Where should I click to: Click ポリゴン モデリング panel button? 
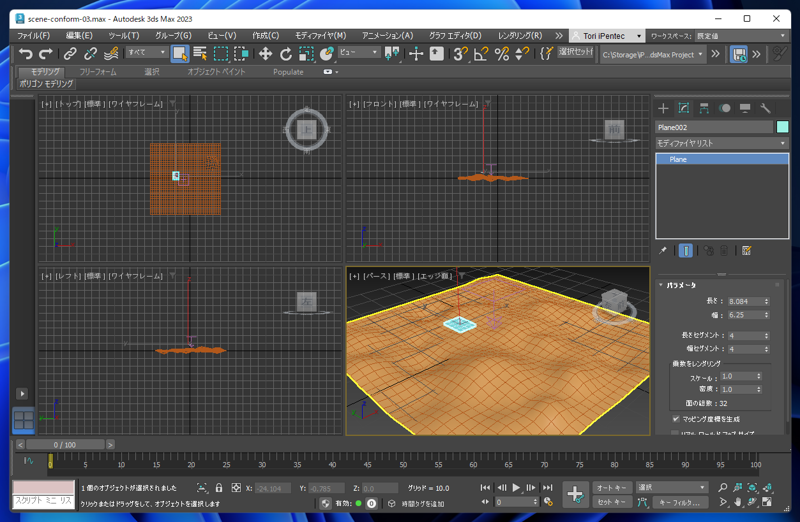pos(46,84)
